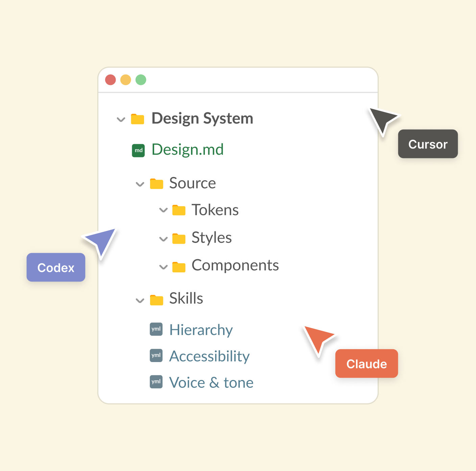Screen dimensions: 476x471
Task: Collapse the Design System root folder chevron
Action: click(x=121, y=119)
